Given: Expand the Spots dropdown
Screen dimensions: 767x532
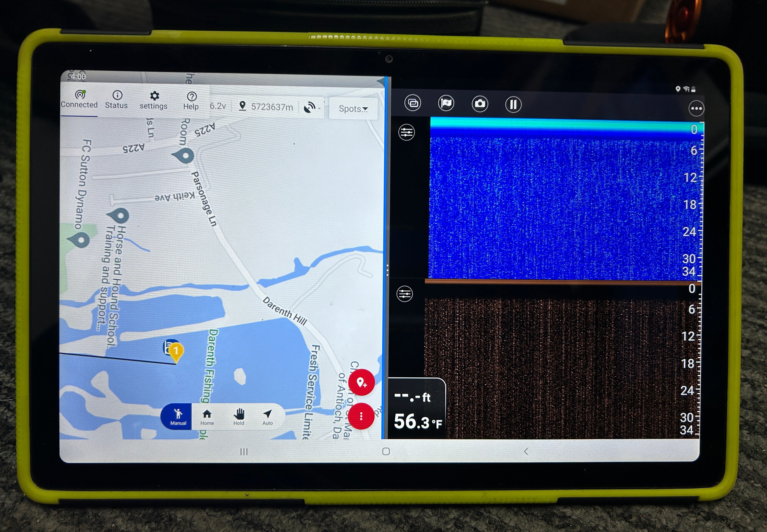Looking at the screenshot, I should click(x=353, y=109).
